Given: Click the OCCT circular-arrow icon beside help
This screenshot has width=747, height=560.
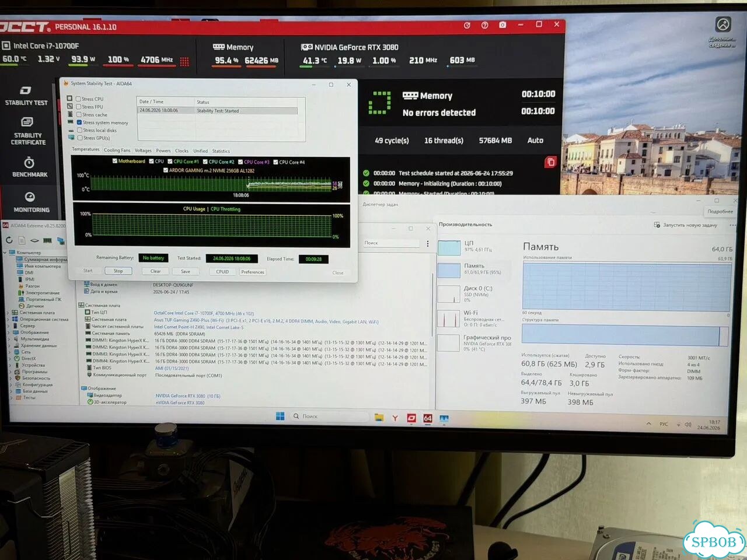Looking at the screenshot, I should click(467, 25).
